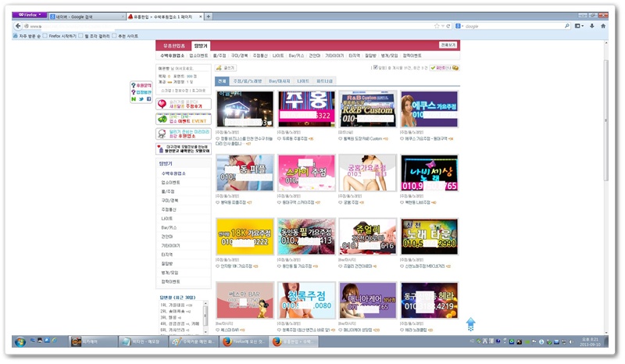
Task: Open 구미/경북 in the top navigation
Action: tap(239, 55)
